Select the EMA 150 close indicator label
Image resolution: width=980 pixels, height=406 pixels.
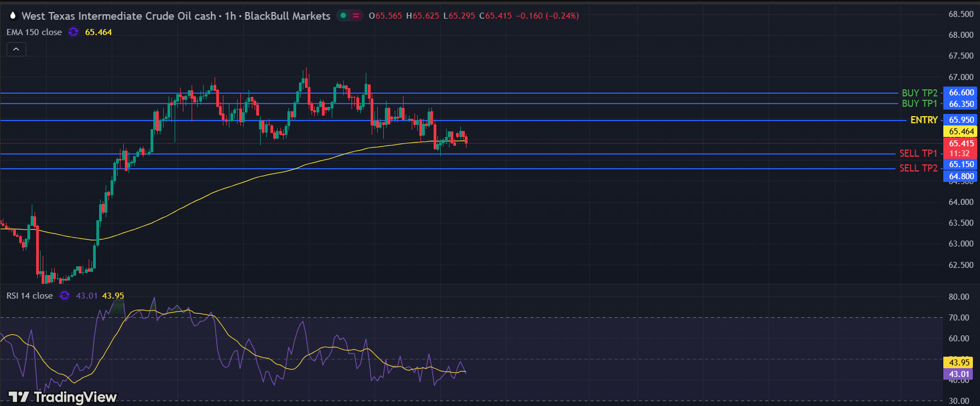(x=34, y=32)
